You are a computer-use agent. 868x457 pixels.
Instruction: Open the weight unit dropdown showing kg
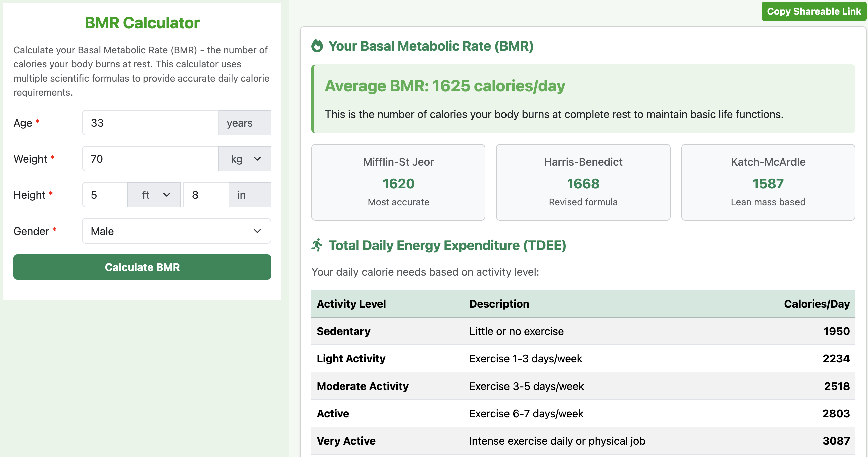(x=244, y=158)
